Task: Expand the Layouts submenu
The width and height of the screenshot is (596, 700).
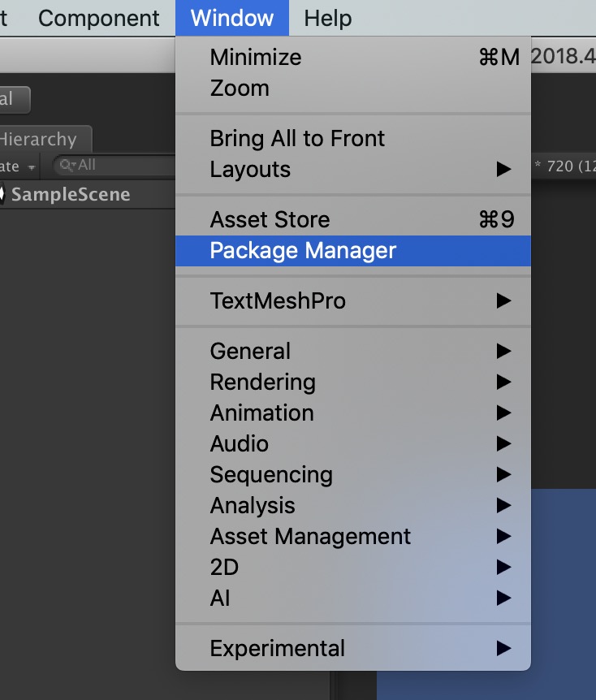Action: (250, 169)
